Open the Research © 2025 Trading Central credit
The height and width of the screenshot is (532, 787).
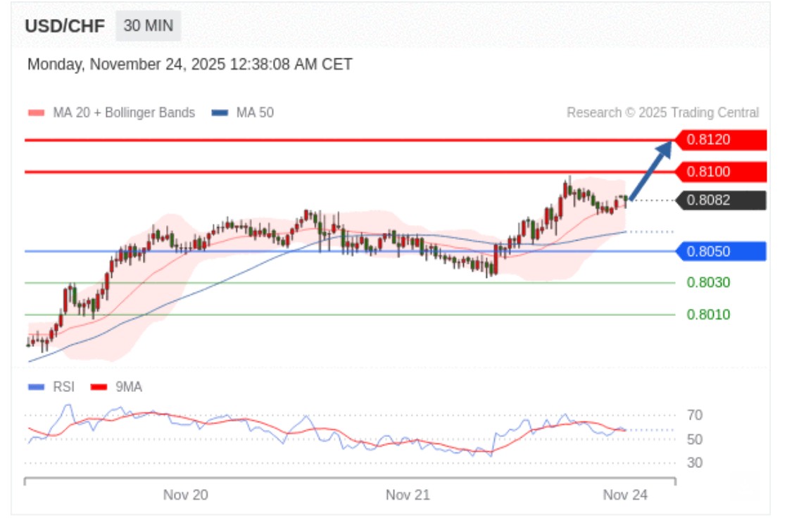pos(662,113)
